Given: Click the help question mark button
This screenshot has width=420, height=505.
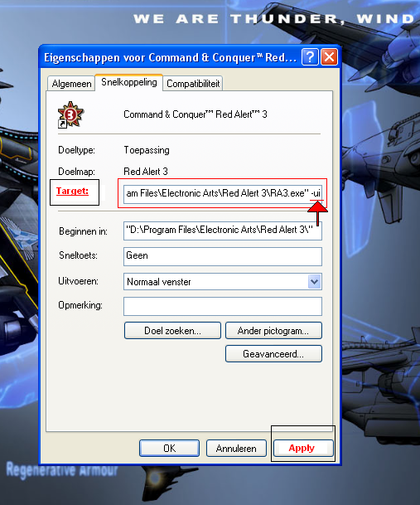Looking at the screenshot, I should click(x=310, y=57).
